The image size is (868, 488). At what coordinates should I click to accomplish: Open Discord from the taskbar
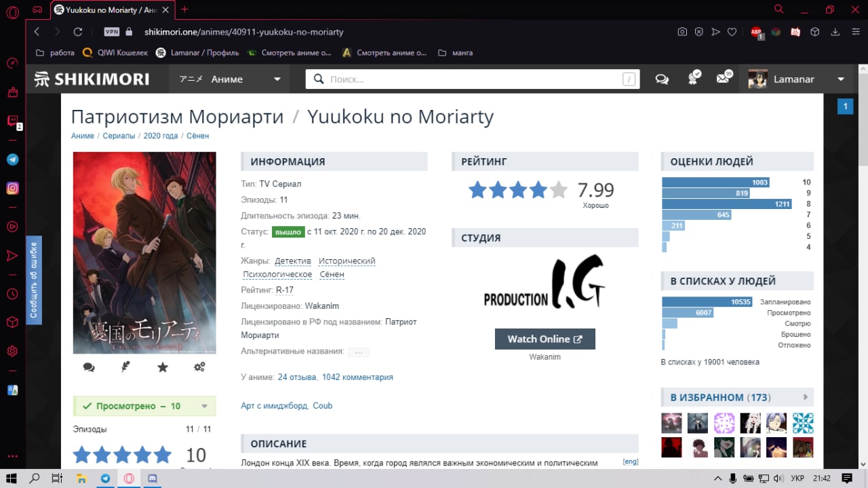click(x=153, y=478)
